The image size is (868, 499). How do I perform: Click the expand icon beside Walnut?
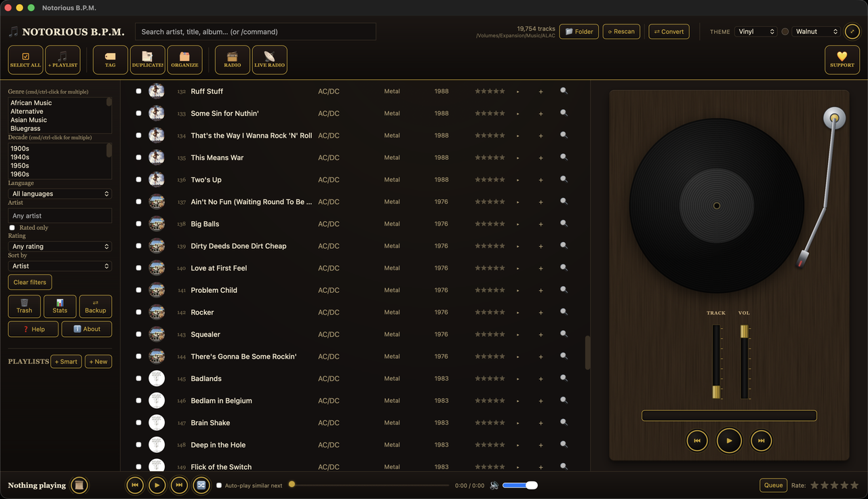852,32
